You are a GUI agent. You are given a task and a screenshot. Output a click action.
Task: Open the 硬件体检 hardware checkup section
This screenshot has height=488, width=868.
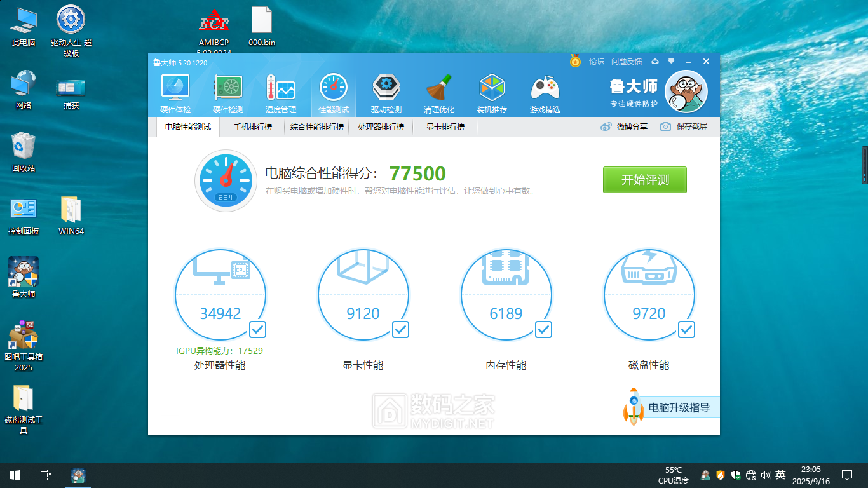coord(175,94)
